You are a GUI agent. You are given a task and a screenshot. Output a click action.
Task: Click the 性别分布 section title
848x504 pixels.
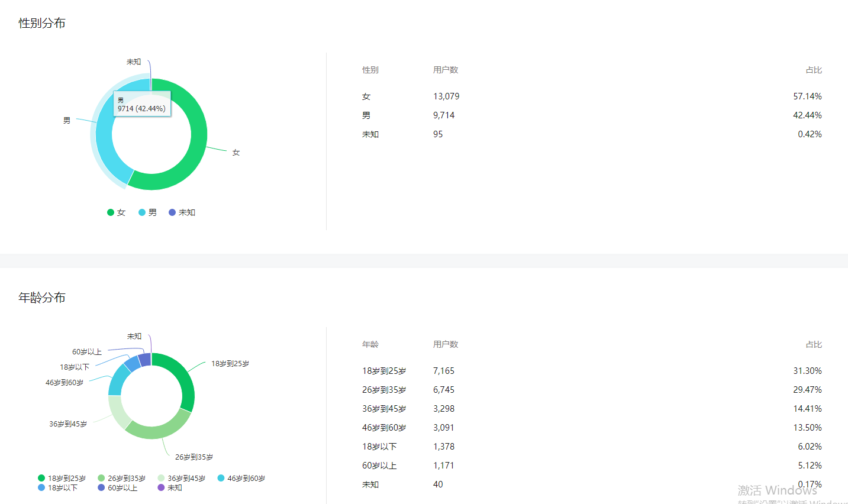click(42, 23)
